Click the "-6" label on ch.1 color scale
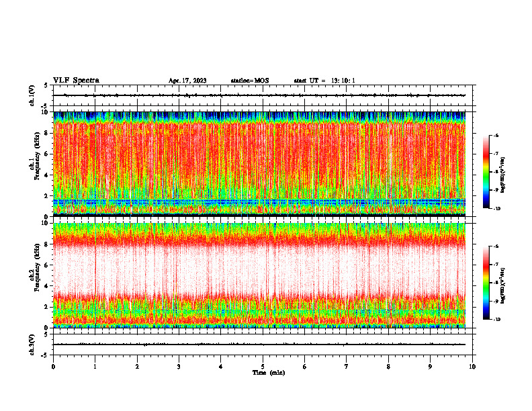 [496, 136]
